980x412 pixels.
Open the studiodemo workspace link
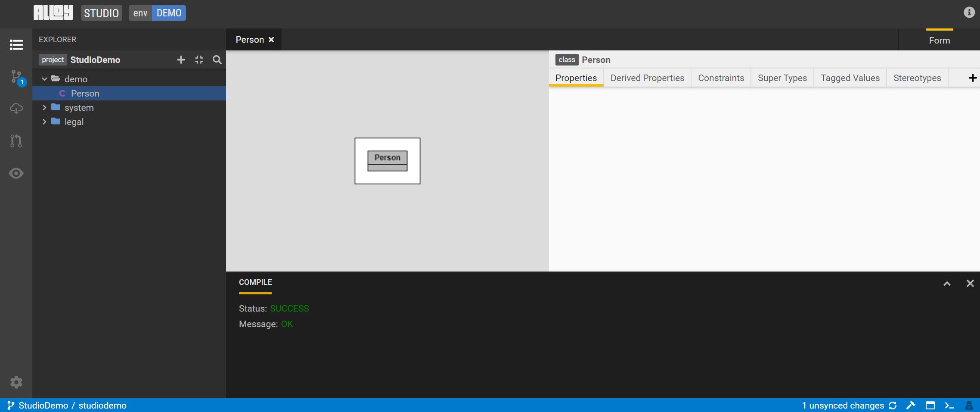pos(102,406)
